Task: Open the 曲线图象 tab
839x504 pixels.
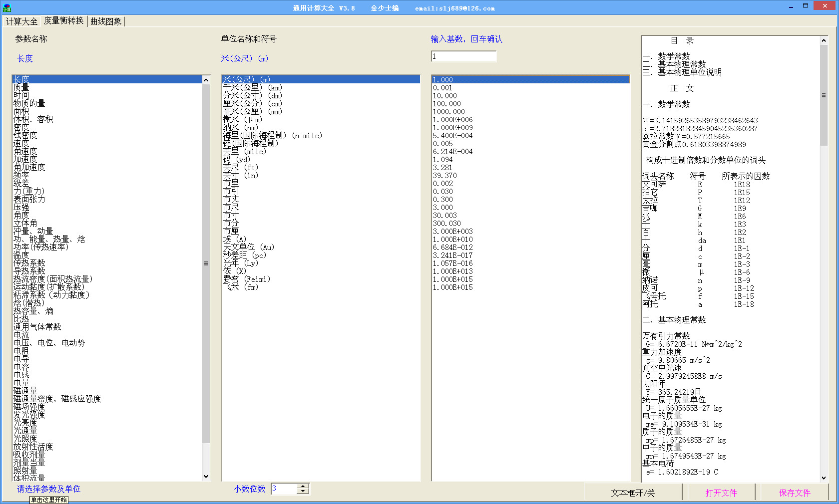Action: click(106, 21)
